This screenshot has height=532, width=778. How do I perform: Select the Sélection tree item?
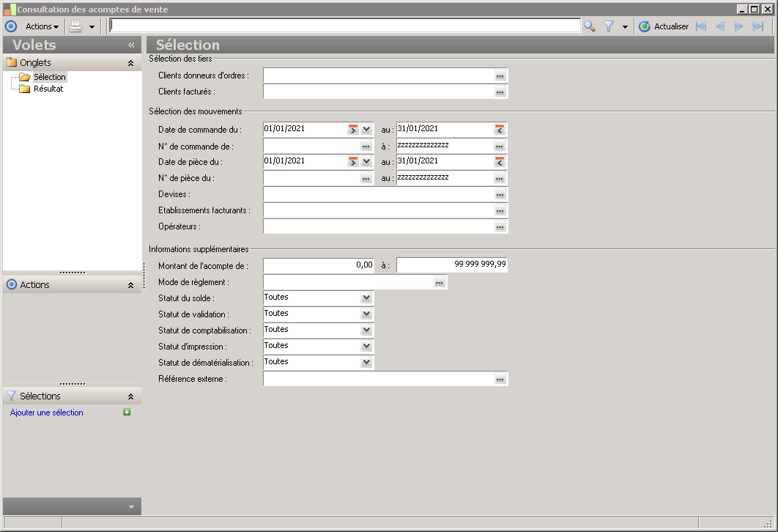click(x=49, y=77)
